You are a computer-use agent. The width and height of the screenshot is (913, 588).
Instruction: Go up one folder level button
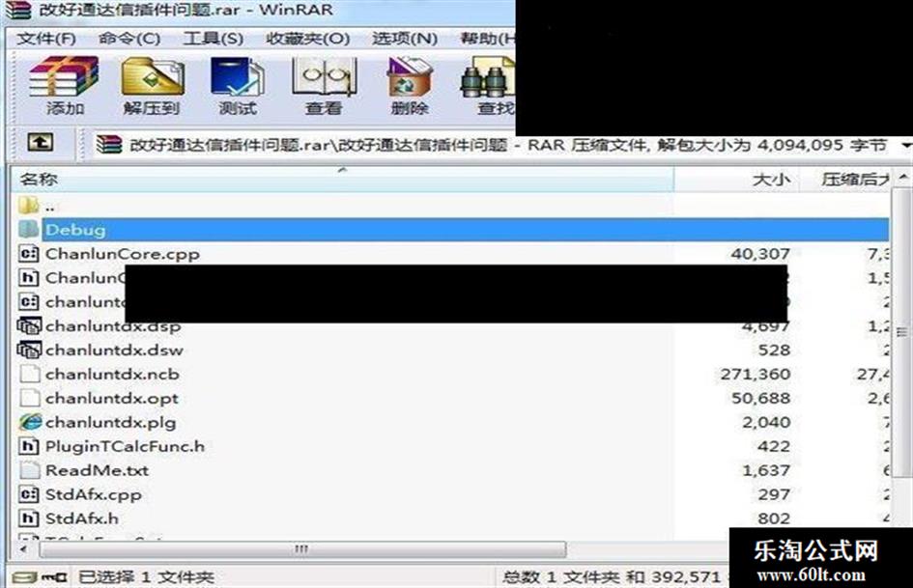coord(41,142)
